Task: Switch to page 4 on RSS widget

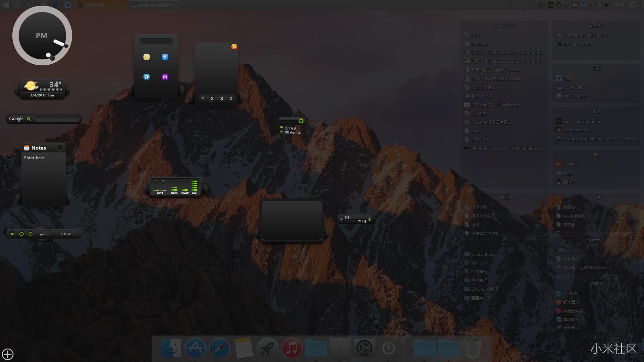Action: (230, 99)
